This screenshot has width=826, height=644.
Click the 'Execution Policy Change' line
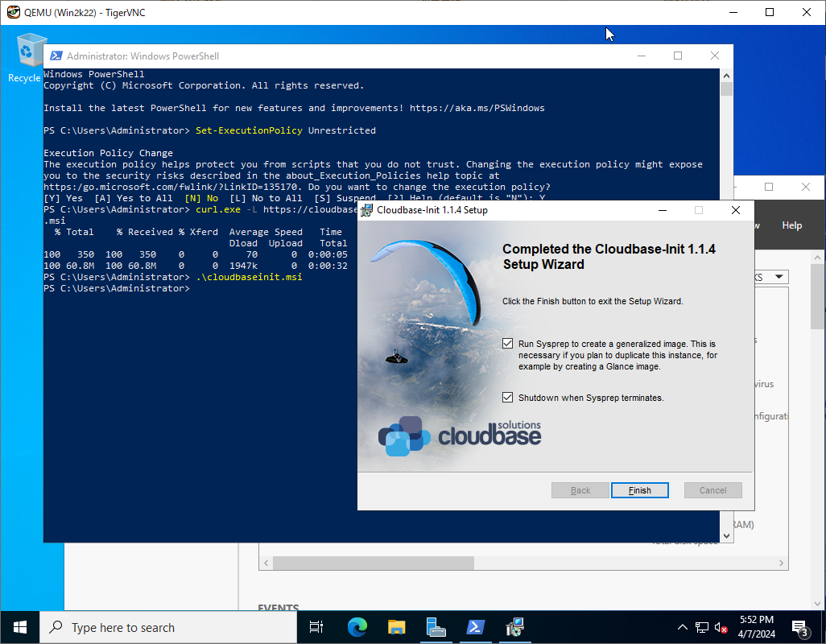108,153
